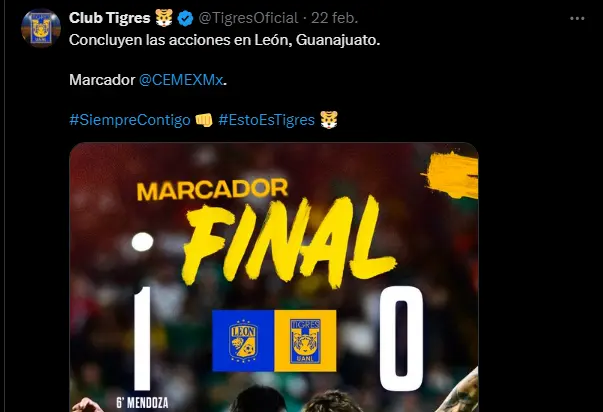Open the #EstoEsTigres hashtag
Image resolution: width=603 pixels, height=412 pixels.
tap(267, 120)
